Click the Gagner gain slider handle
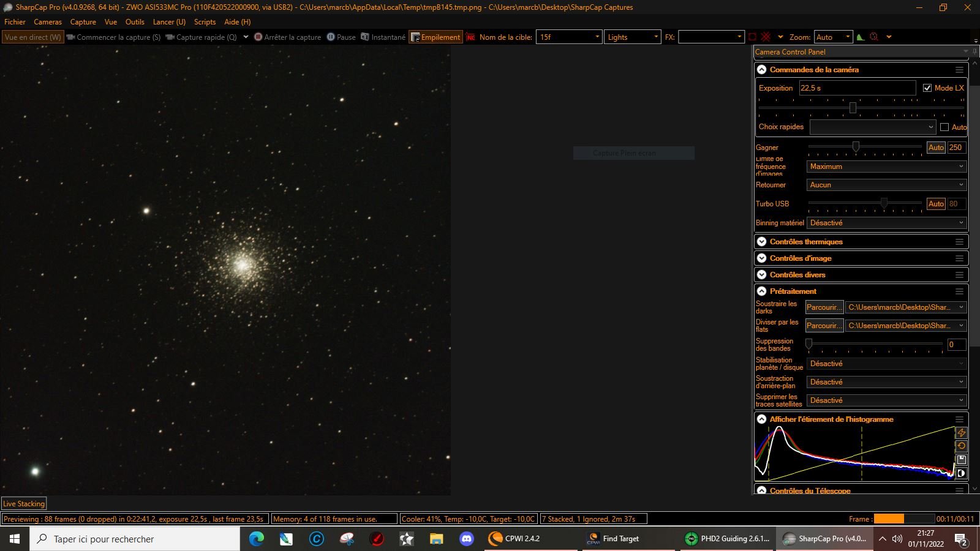Viewport: 980px width, 551px height. pos(856,147)
